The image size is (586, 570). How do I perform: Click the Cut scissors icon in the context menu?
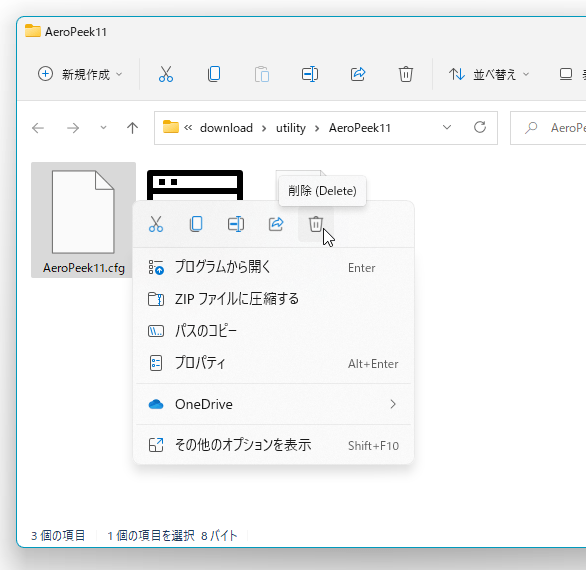156,224
